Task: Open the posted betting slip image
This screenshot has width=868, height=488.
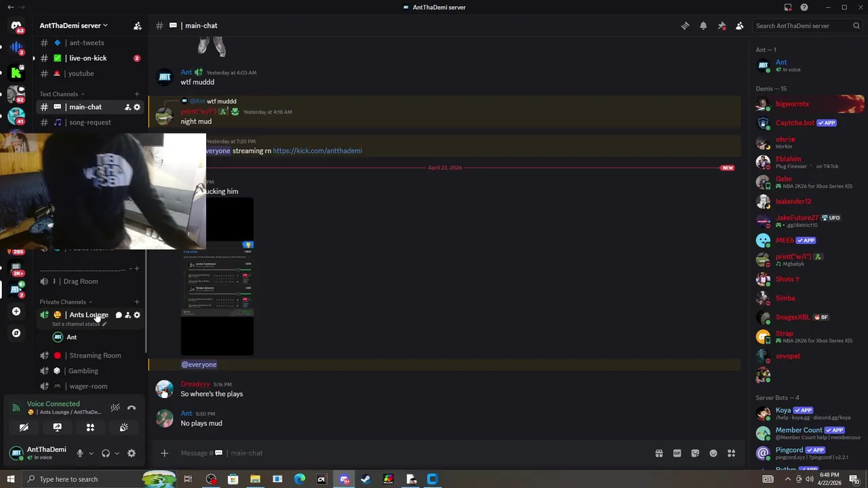Action: (x=217, y=277)
